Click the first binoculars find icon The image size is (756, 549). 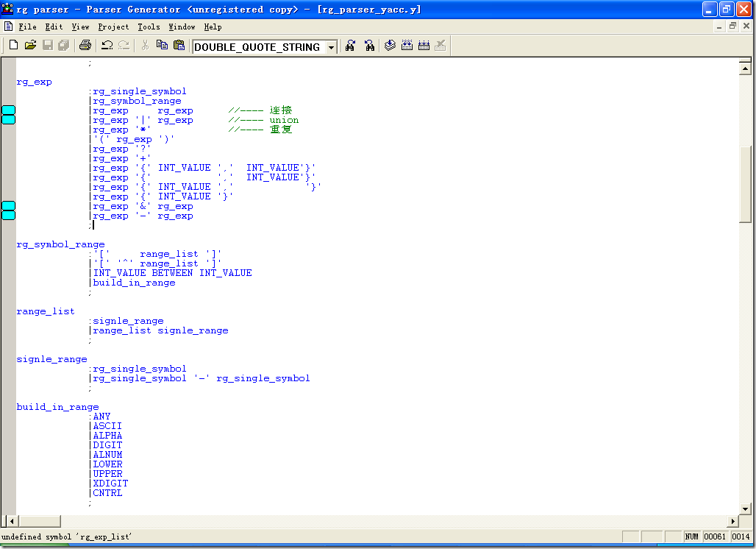(x=351, y=46)
